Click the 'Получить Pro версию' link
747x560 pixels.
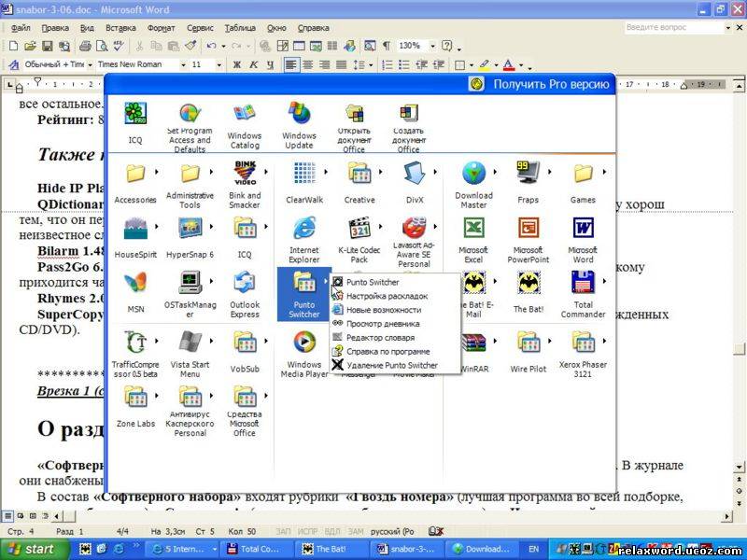coord(551,84)
